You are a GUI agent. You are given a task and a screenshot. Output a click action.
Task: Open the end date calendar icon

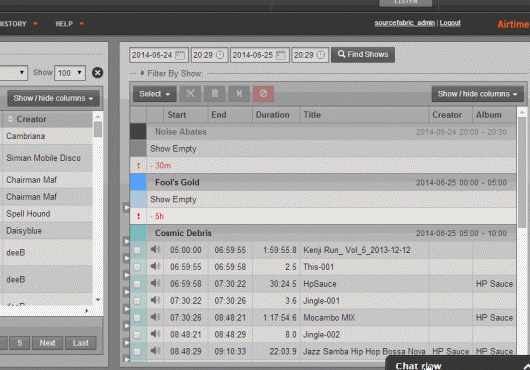[x=281, y=55]
